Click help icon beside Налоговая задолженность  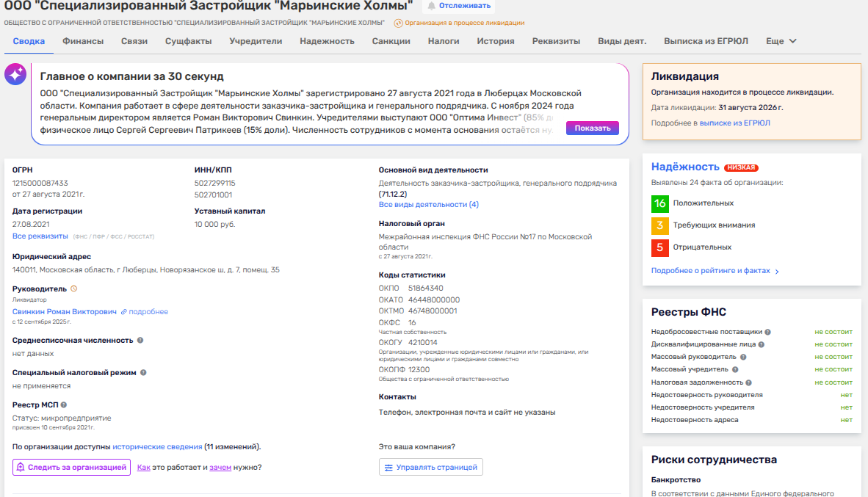coord(749,382)
